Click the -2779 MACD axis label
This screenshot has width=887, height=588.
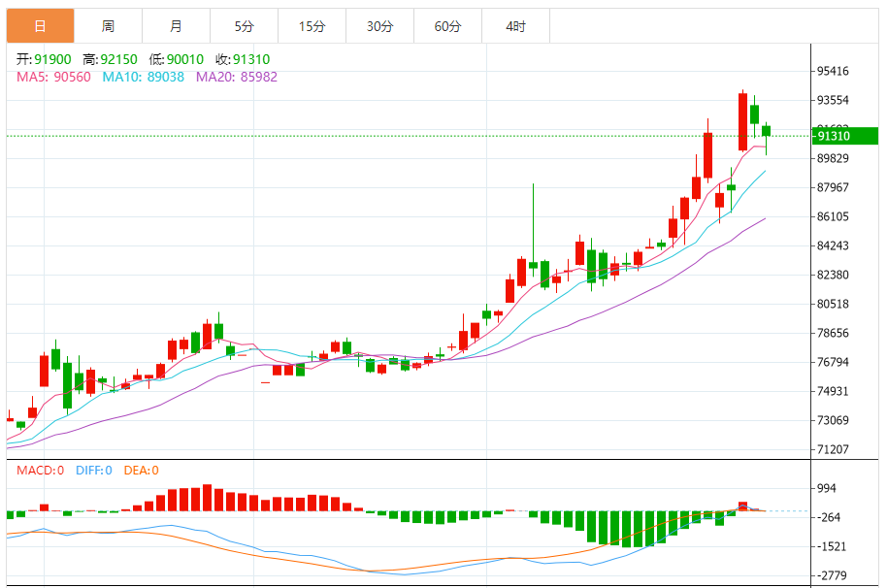[x=830, y=575]
